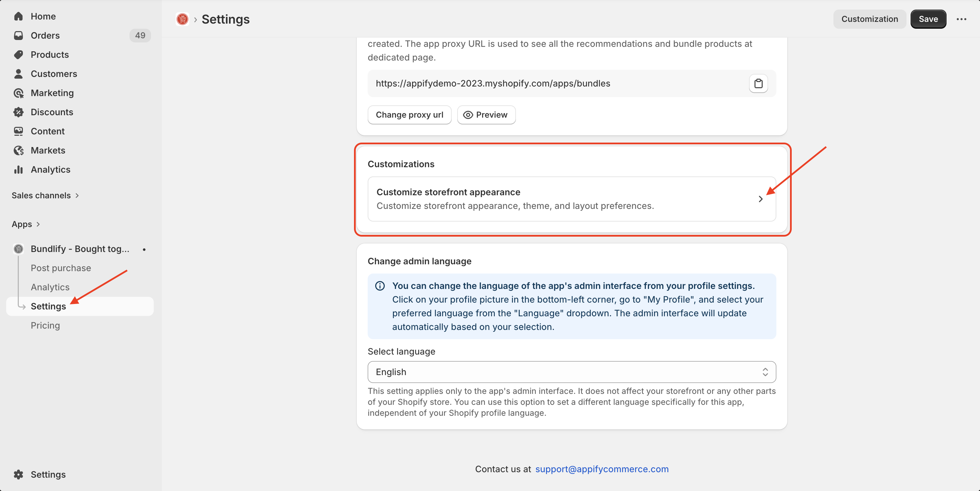Screen dimensions: 980x491
Task: Open support@appifycommerce.com email link
Action: point(601,469)
